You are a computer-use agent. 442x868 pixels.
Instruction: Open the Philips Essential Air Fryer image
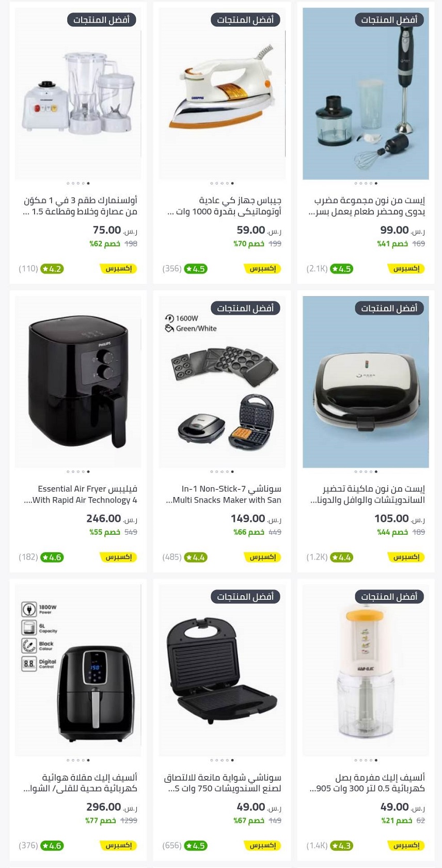point(78,382)
